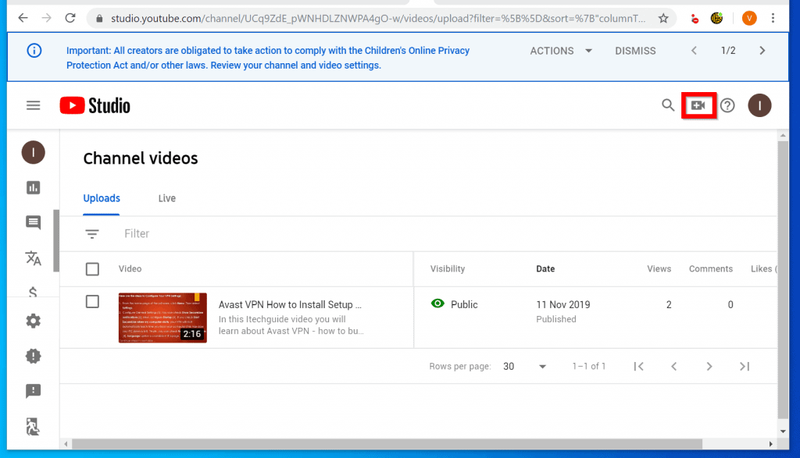Click the Channel videos heading

140,159
